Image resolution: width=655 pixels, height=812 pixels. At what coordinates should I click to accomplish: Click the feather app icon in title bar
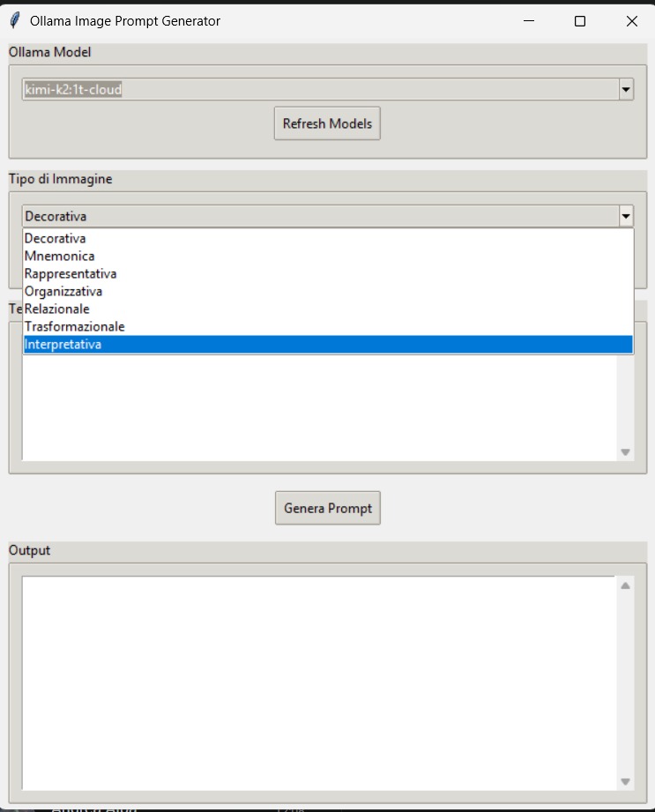[x=14, y=21]
